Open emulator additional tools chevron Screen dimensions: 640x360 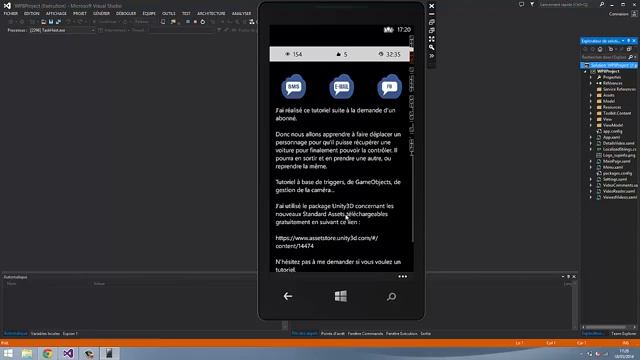click(431, 56)
